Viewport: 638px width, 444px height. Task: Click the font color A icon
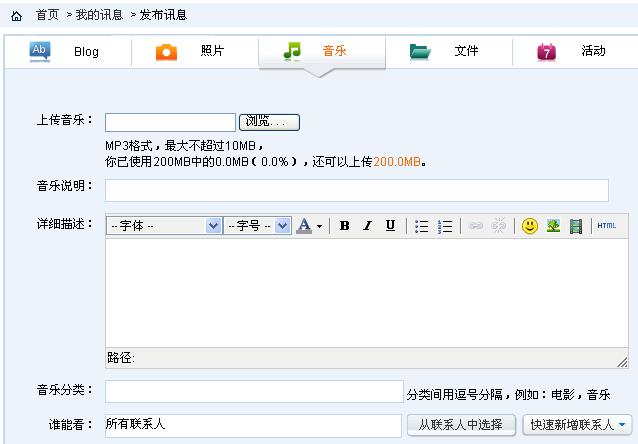pyautogui.click(x=304, y=225)
